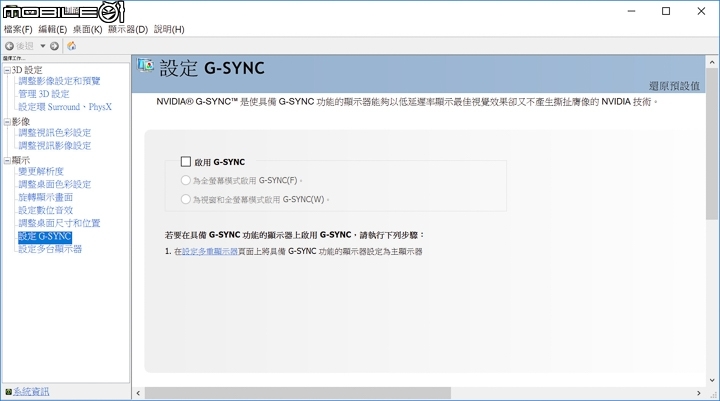Open 設定環 Surround、PhysX in the tree
The width and height of the screenshot is (720, 401).
coord(65,107)
